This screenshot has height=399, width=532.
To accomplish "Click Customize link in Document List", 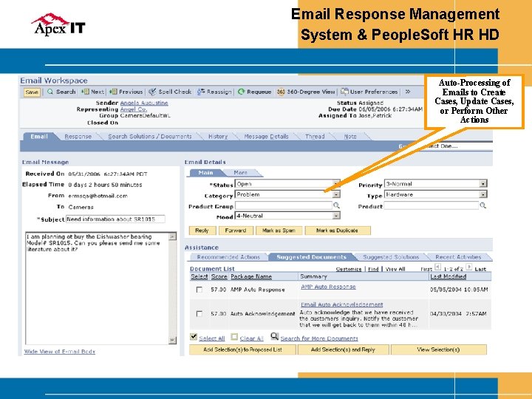I will tap(349, 269).
